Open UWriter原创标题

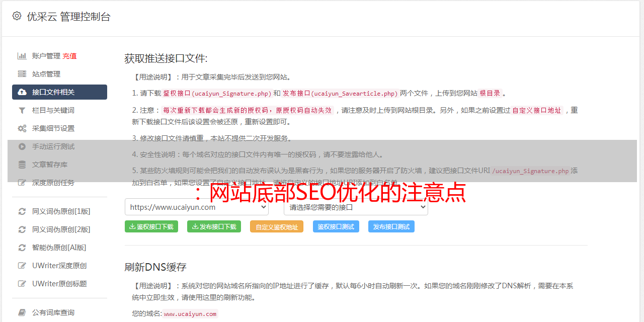[x=59, y=284]
